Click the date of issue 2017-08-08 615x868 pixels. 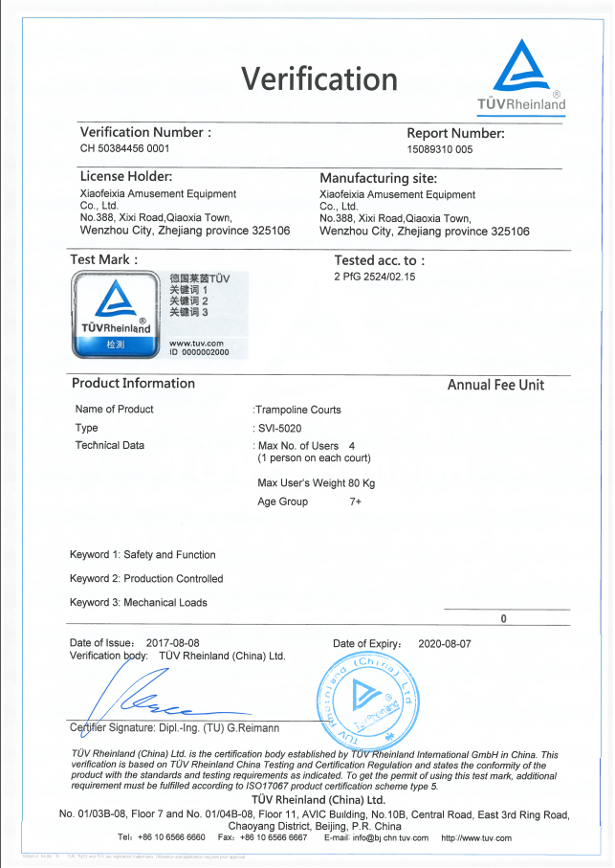coord(172,643)
